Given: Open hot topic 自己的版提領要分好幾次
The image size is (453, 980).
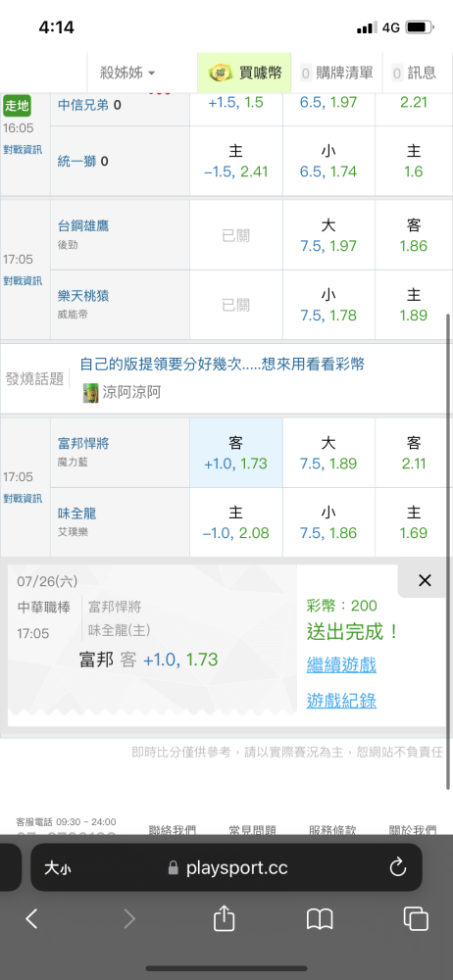Looking at the screenshot, I should 223,364.
